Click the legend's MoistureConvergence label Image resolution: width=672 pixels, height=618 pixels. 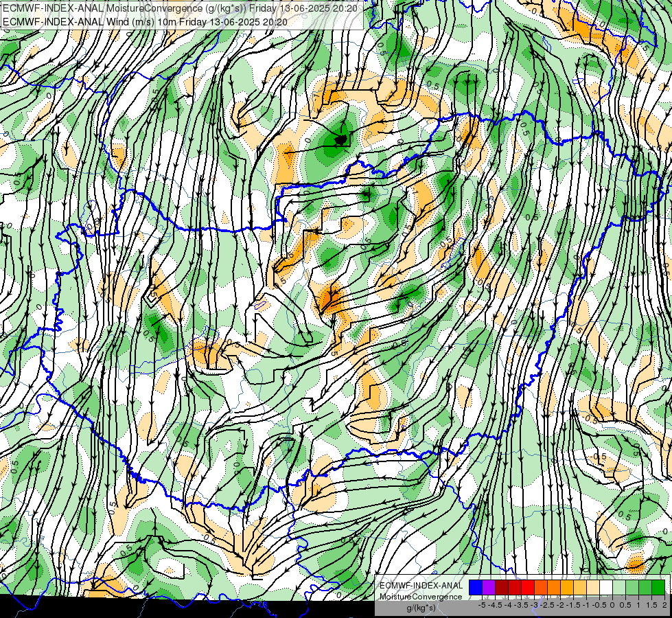tap(421, 597)
